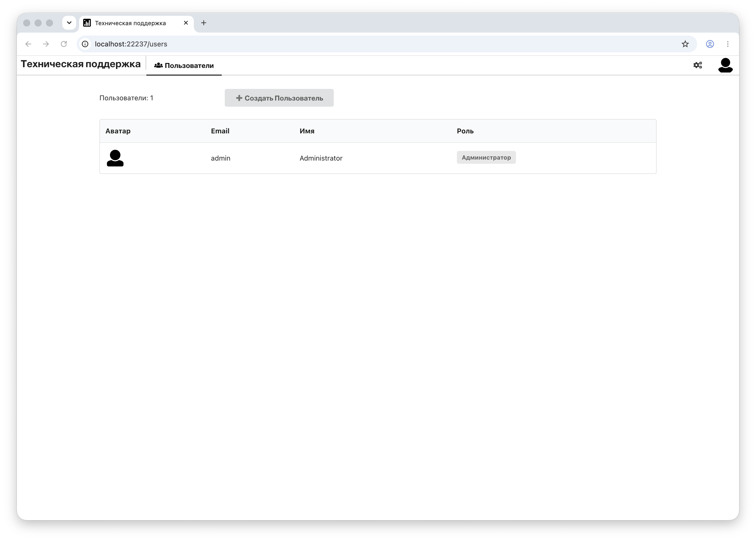756x541 pixels.
Task: Open the Chrome three-dot menu
Action: click(x=727, y=44)
